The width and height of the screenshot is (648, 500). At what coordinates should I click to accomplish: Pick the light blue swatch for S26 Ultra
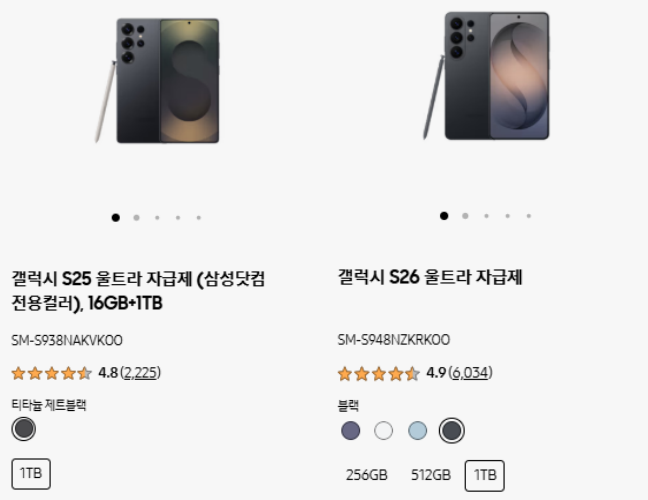pyautogui.click(x=417, y=431)
